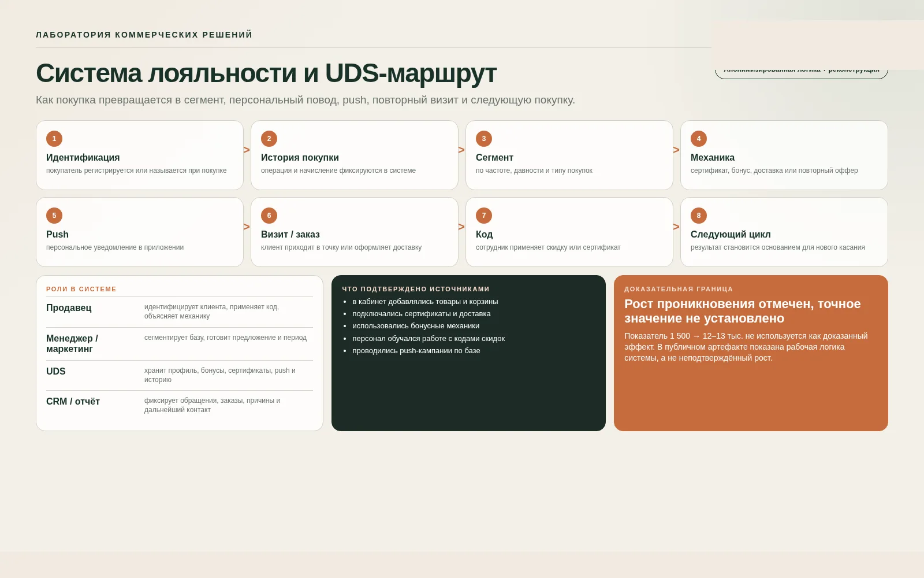The width and height of the screenshot is (924, 578).
Task: Click heading 'Что подтверждено источниками'
Action: (x=416, y=289)
